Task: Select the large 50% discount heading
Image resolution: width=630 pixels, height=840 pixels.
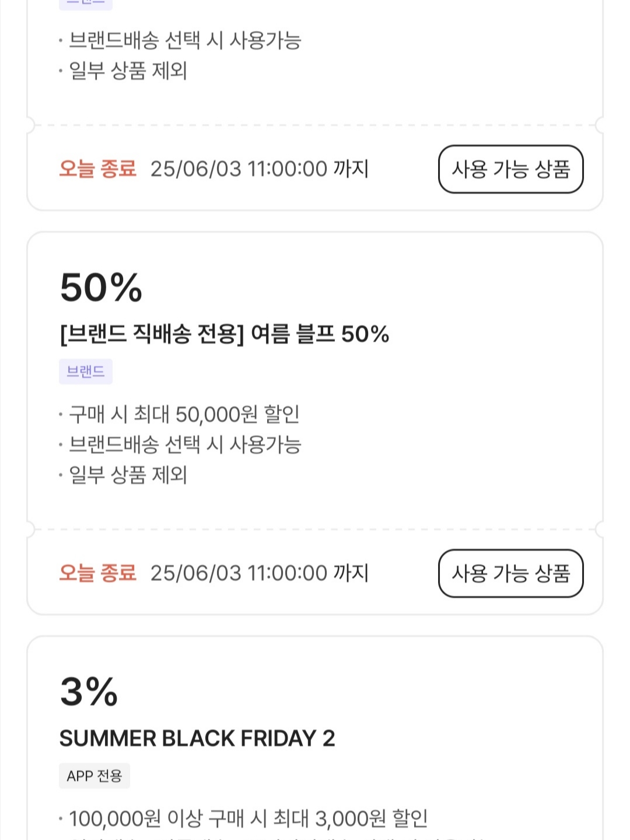Action: pyautogui.click(x=101, y=288)
